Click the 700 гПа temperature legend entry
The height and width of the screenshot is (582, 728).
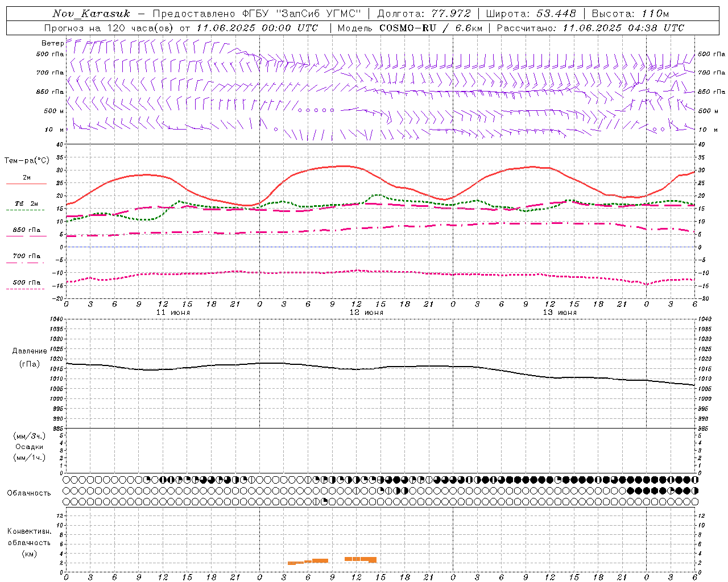[x=27, y=256]
